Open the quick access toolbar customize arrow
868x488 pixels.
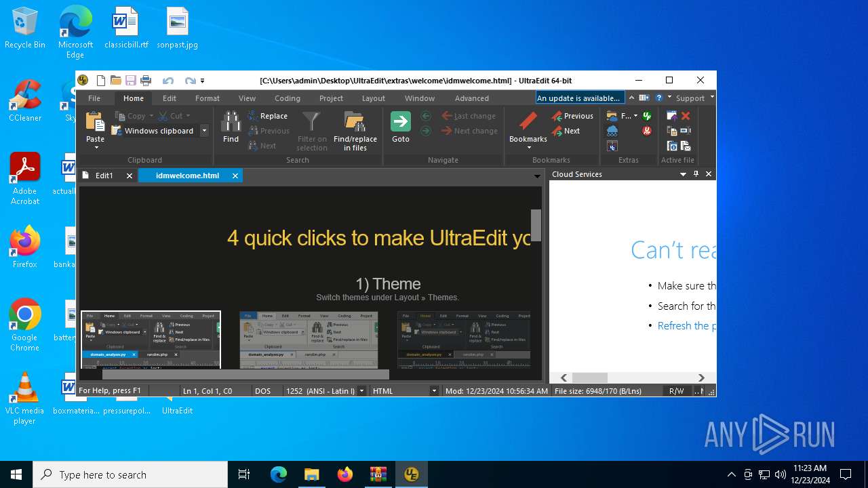tap(202, 81)
